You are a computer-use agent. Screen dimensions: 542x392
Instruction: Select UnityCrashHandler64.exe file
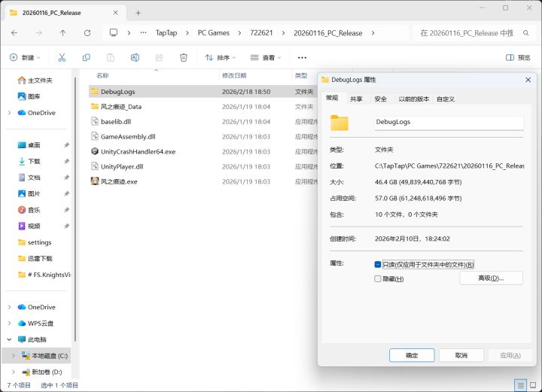pos(138,151)
